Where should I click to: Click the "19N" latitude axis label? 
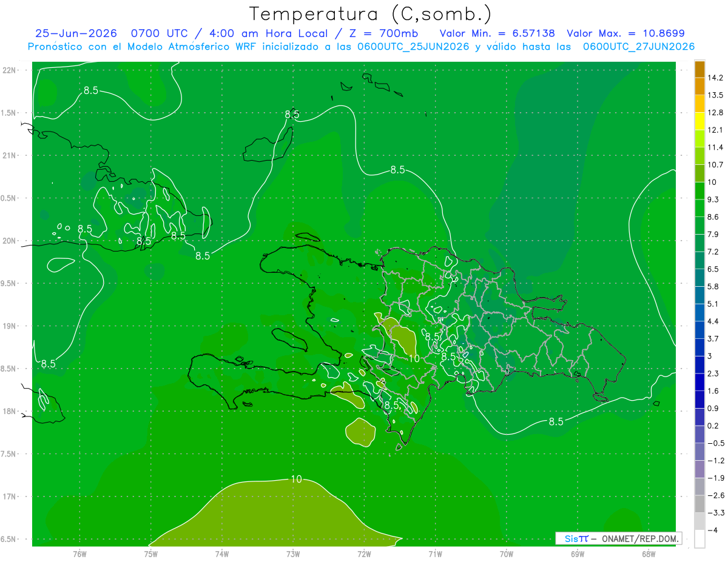coord(10,326)
